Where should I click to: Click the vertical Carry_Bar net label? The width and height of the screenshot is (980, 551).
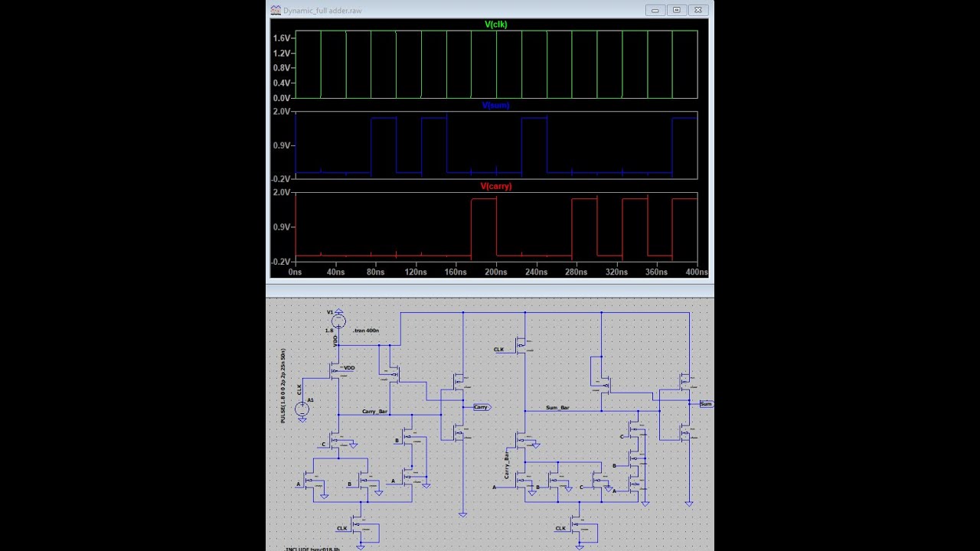(507, 466)
